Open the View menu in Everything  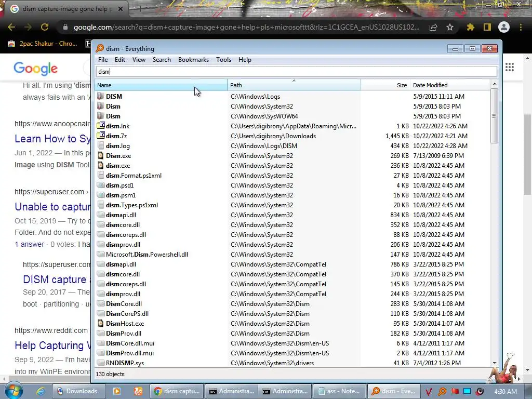pos(139,60)
